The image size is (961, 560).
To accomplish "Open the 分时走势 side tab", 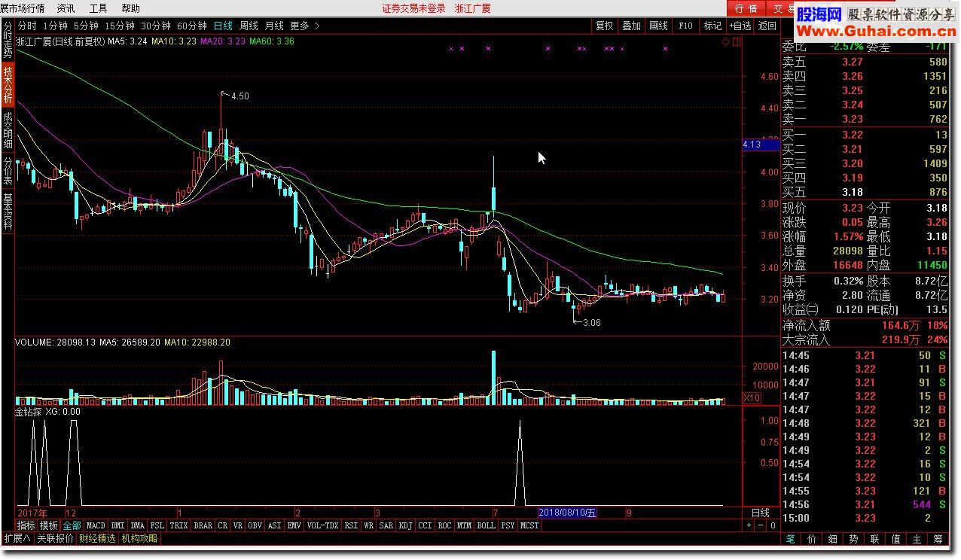I will coord(8,40).
